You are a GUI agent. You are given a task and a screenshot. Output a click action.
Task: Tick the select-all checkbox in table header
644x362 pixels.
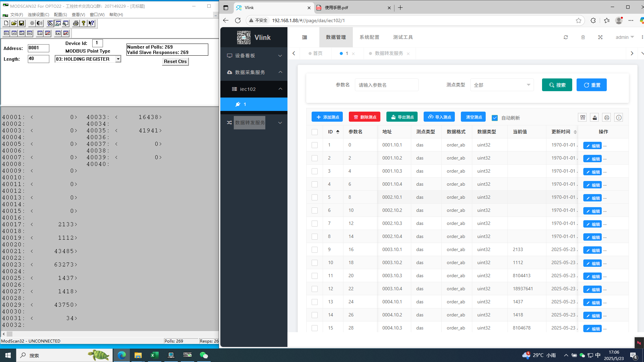click(314, 132)
